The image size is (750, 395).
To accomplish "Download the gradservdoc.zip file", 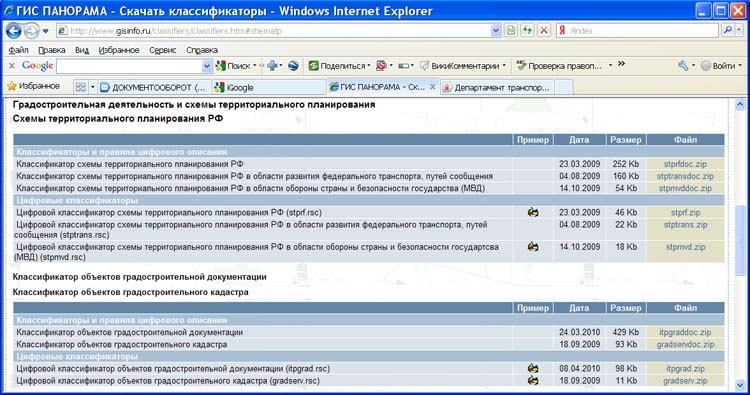I will pyautogui.click(x=685, y=344).
